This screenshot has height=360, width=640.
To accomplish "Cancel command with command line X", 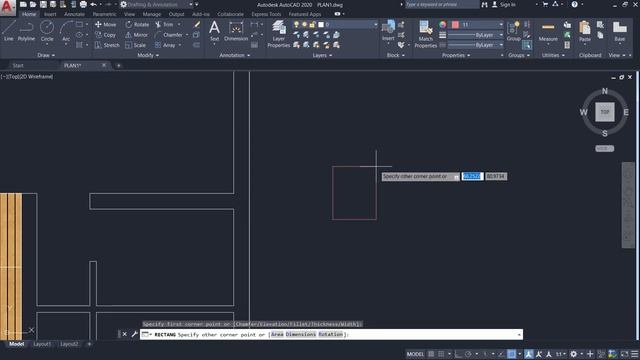I will pyautogui.click(x=124, y=334).
